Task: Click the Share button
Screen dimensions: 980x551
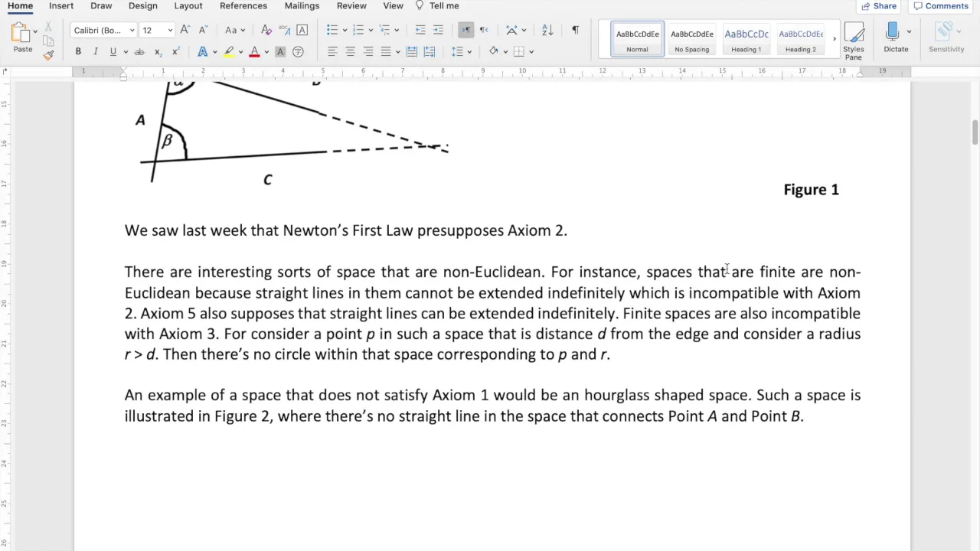Action: [879, 6]
